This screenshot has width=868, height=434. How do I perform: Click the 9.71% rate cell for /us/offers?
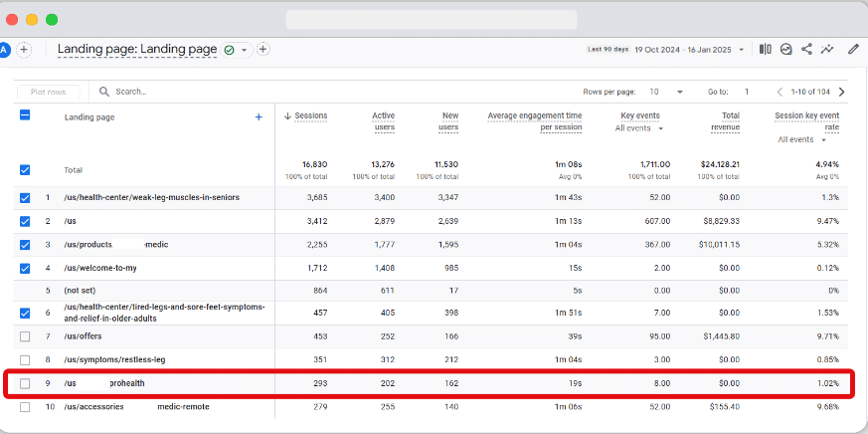tap(827, 336)
